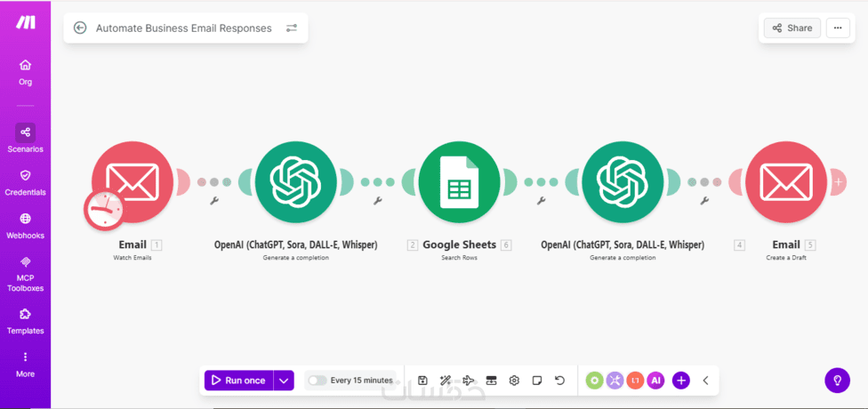The width and height of the screenshot is (868, 409).
Task: Open the notes icon in toolbar
Action: click(x=536, y=381)
